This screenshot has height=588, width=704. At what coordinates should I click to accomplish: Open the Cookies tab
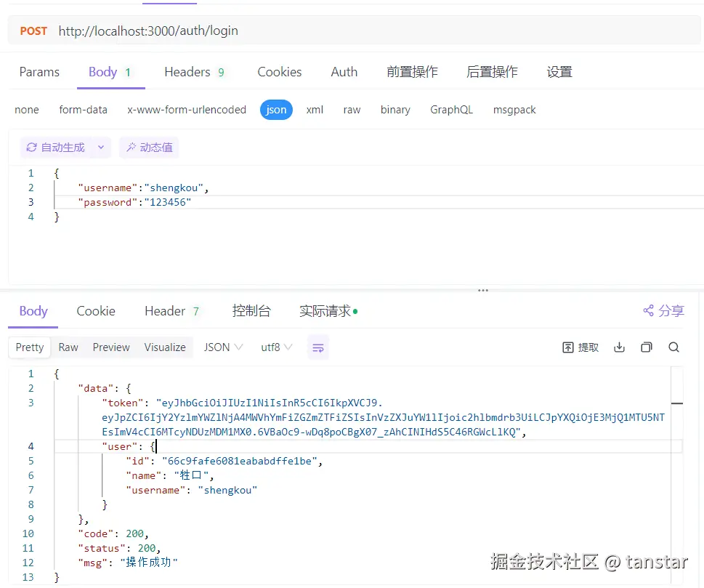[x=280, y=72]
